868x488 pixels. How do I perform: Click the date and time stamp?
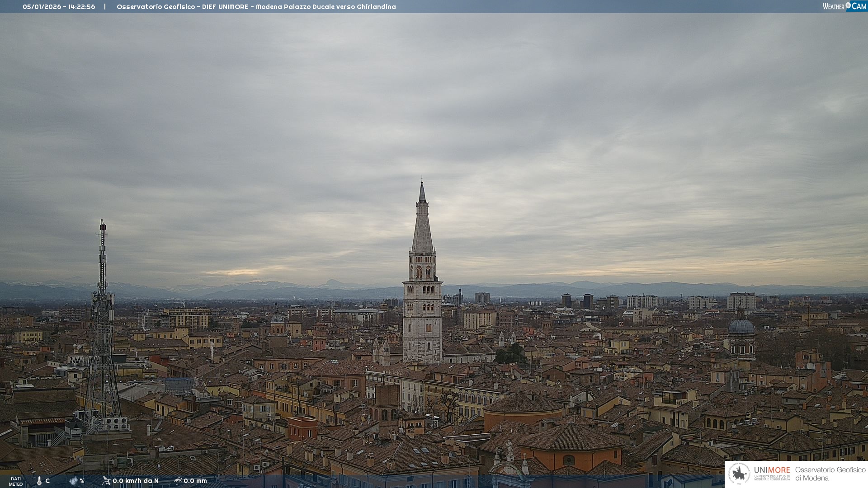[59, 7]
